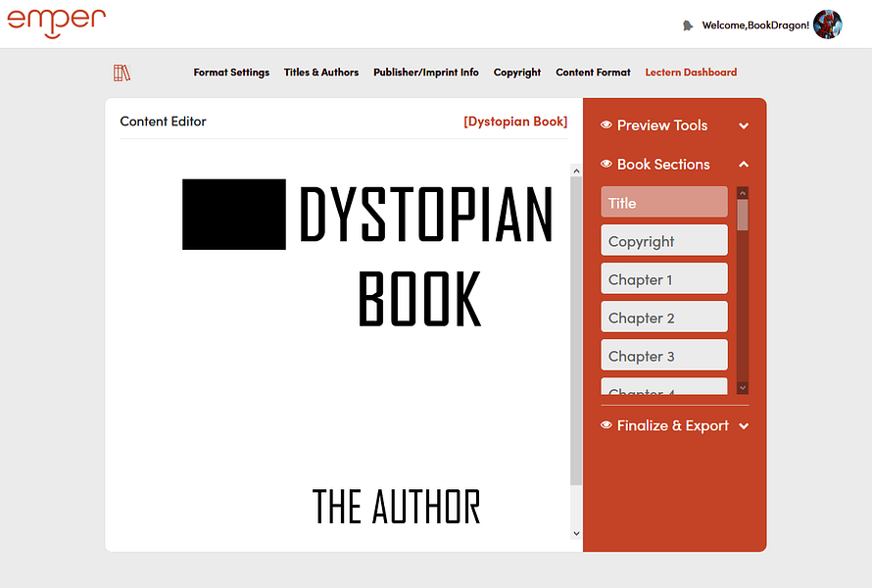
Task: Click the [Dystopian Book] title link
Action: [x=515, y=122]
